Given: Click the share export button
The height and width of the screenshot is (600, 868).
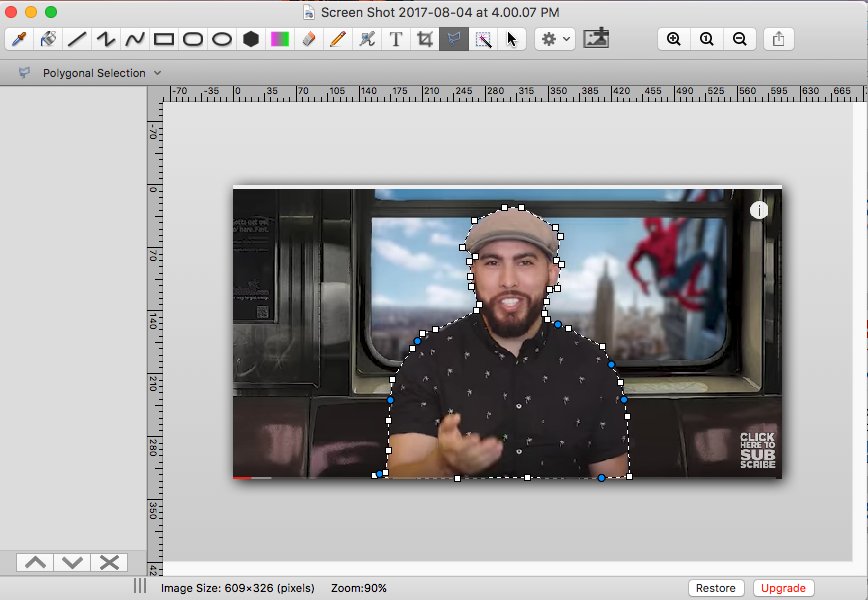Looking at the screenshot, I should click(x=778, y=39).
